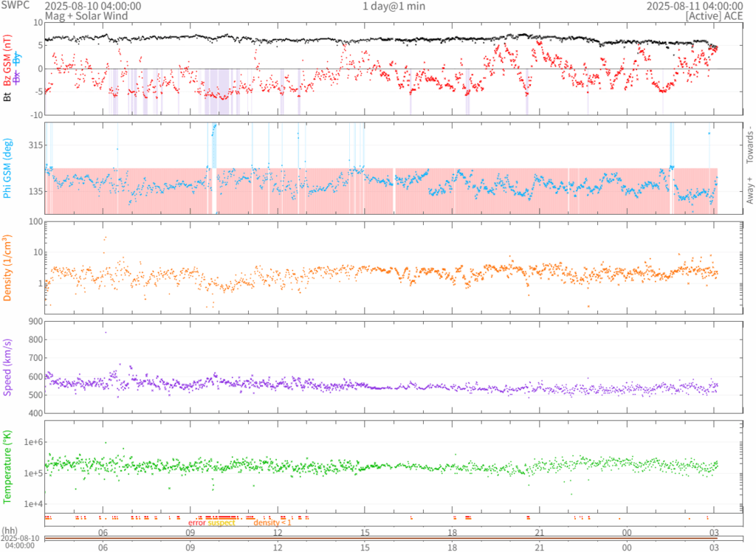Click the orange 'density < 1' legend
This screenshot has width=756, height=552.
(x=272, y=522)
